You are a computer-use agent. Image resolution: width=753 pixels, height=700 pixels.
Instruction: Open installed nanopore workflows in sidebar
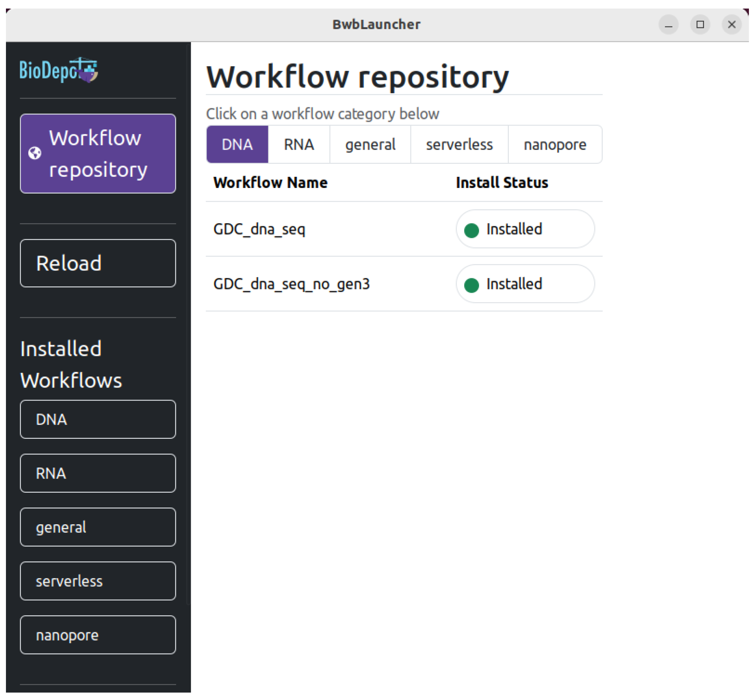98,635
